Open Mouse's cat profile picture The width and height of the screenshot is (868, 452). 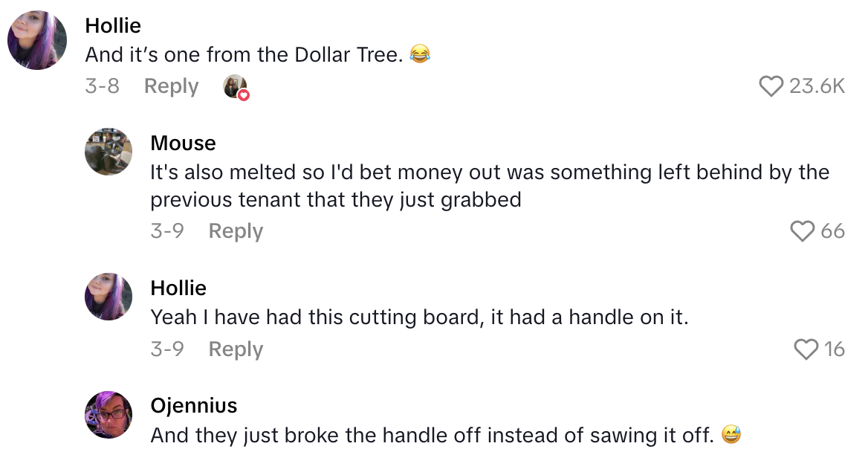108,152
